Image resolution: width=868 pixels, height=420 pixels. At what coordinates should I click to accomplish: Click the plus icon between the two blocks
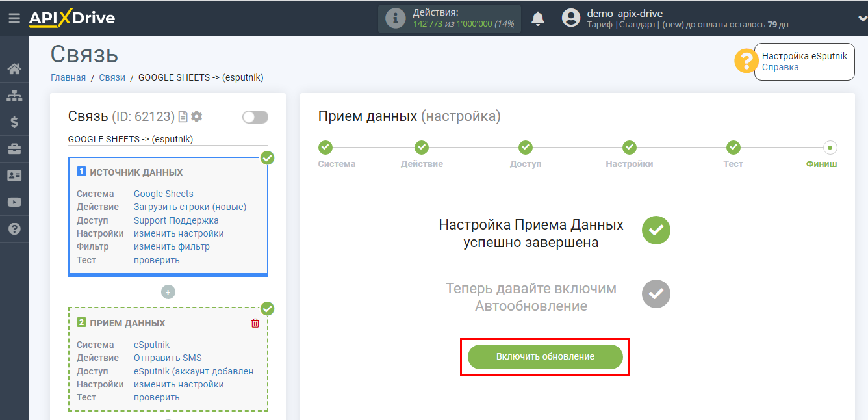[168, 293]
